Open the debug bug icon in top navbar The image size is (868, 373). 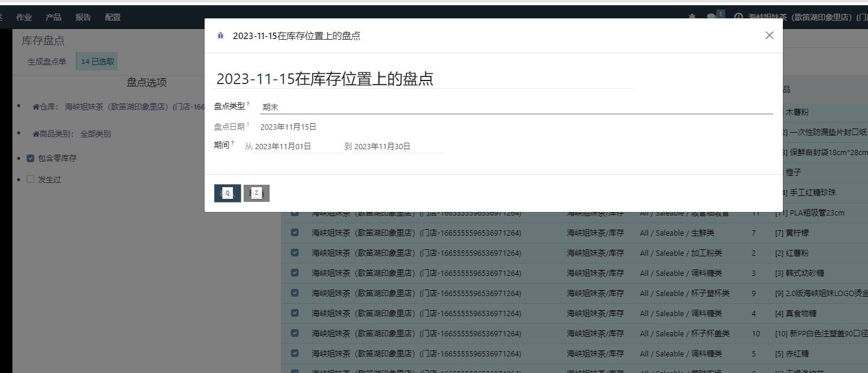coord(692,17)
